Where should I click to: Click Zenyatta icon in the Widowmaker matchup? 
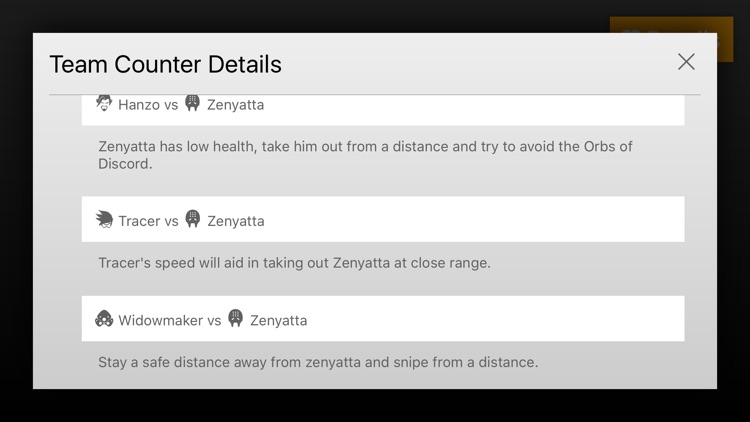click(x=236, y=320)
